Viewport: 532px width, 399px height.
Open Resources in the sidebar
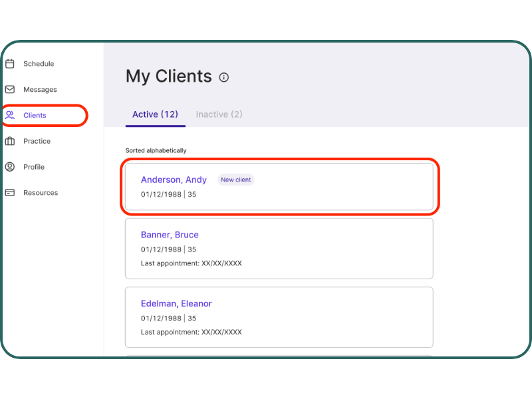pyautogui.click(x=41, y=193)
